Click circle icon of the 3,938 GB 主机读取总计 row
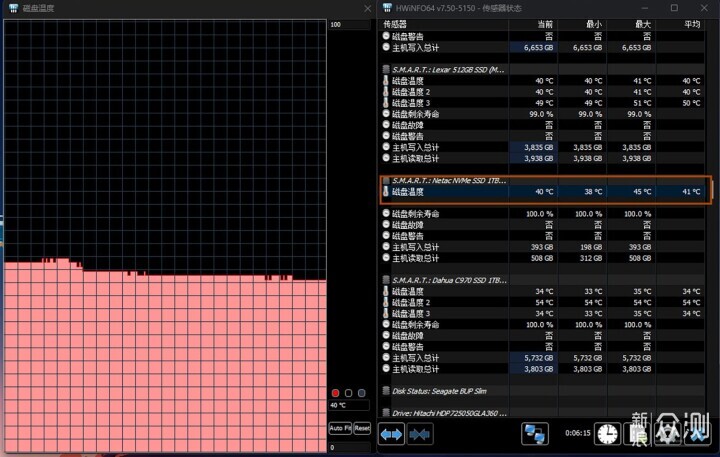Viewport: 720px width, 457px height. pos(386,158)
